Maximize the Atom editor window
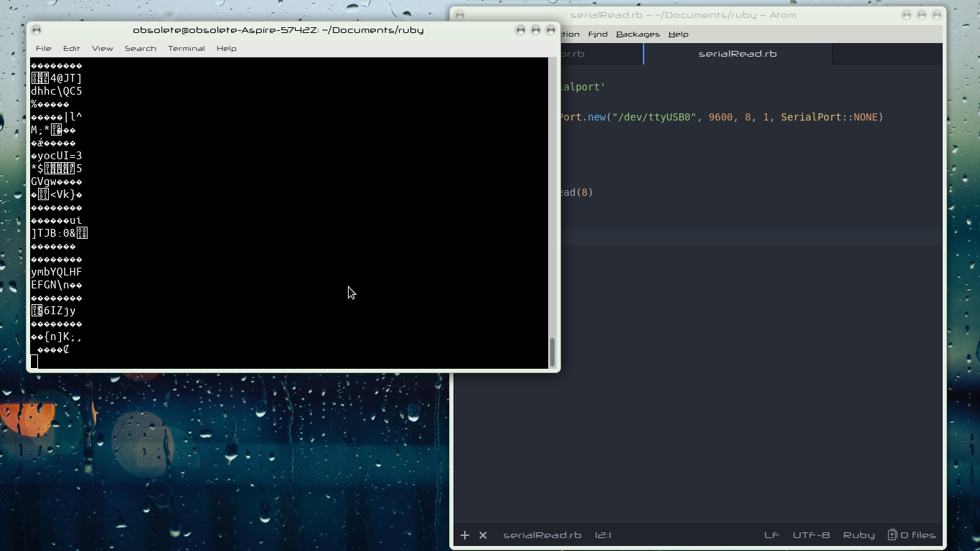This screenshot has height=551, width=980. pos(922,15)
